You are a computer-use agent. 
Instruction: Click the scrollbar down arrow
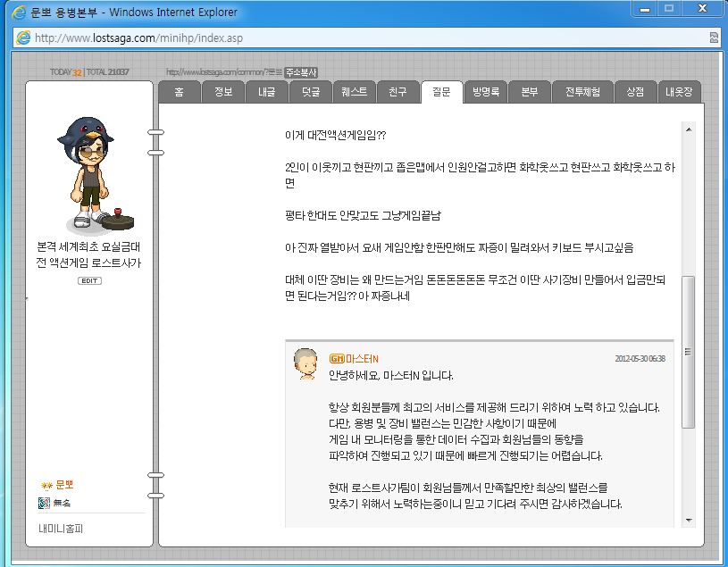[689, 521]
